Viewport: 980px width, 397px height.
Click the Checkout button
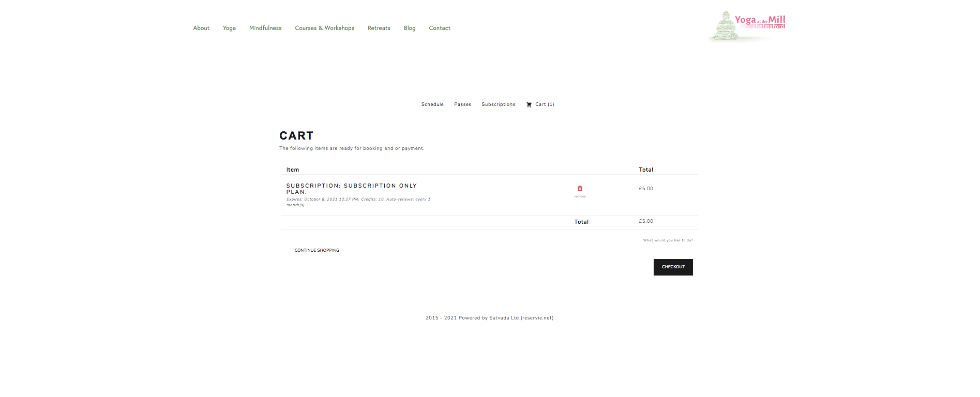(x=673, y=267)
